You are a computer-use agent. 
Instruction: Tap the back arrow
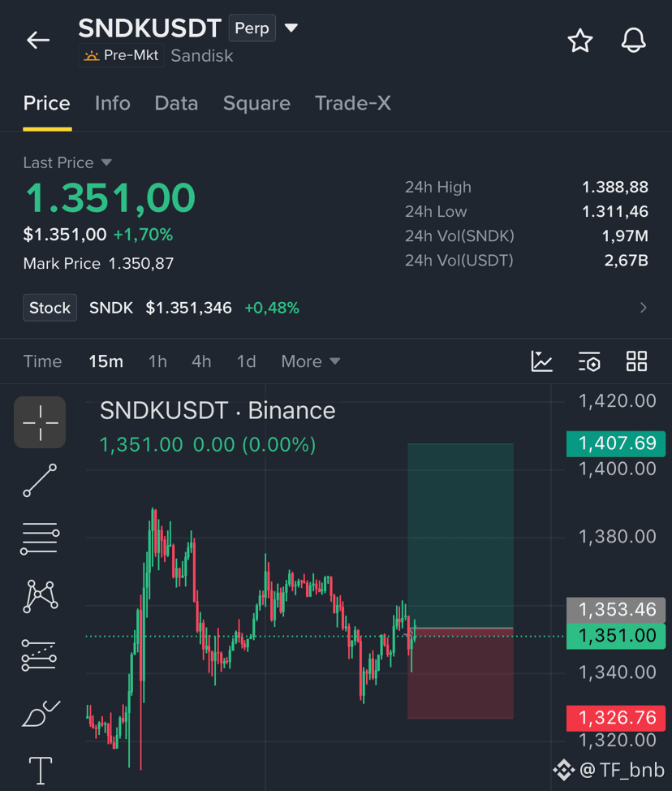click(38, 40)
